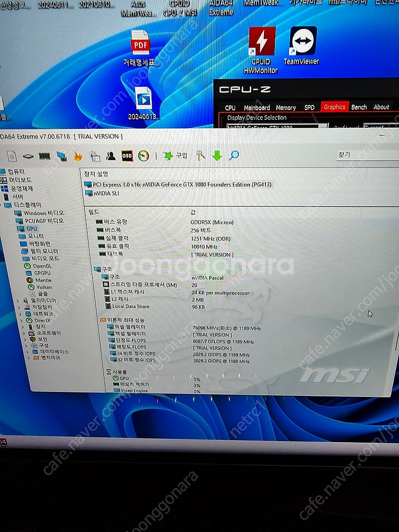Screen dimensions: 399x532
Task: Open GPGPU tree item
Action: coord(38,273)
